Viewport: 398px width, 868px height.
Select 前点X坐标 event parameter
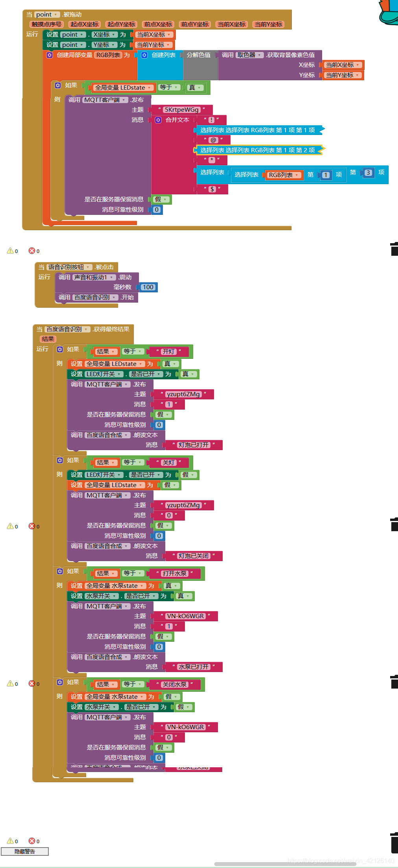coord(158,24)
